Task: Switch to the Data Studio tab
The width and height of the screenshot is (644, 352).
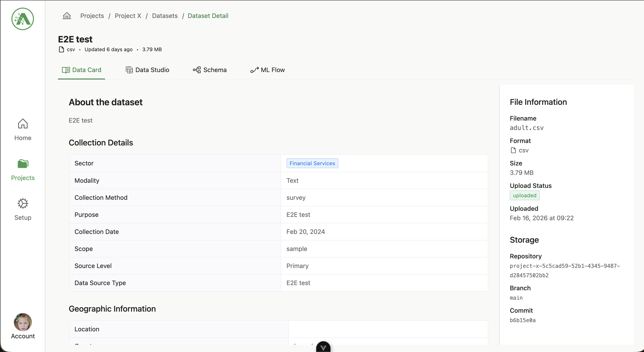Action: pos(152,70)
